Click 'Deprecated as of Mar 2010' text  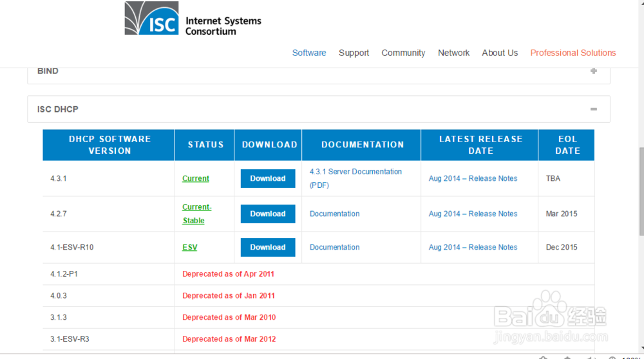(229, 318)
